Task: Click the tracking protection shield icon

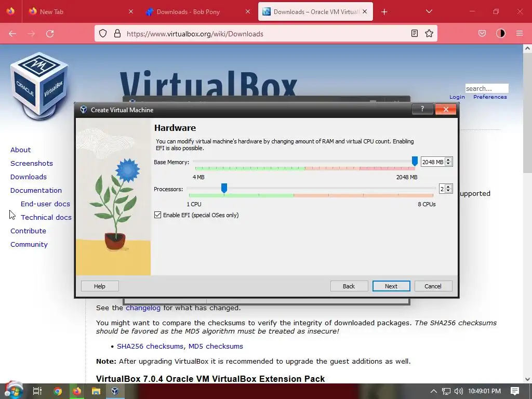Action: 103,33
